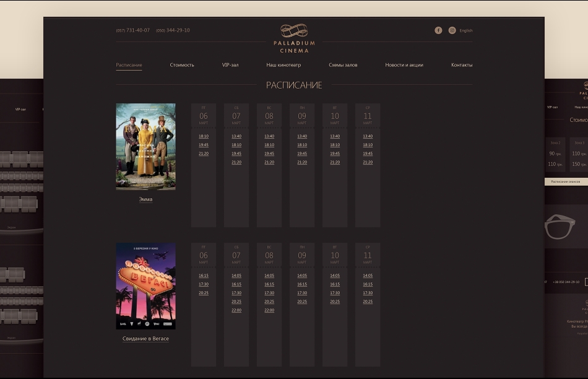
Task: Select Вегасе 16:15 showtime on March 06
Action: point(204,276)
